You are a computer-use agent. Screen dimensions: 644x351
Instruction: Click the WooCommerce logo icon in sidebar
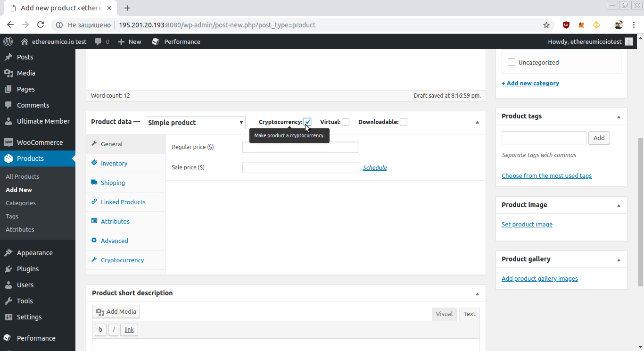(x=8, y=142)
